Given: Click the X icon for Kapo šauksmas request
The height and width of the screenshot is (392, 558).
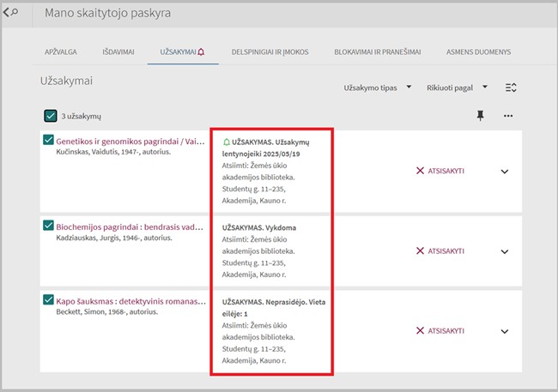Looking at the screenshot, I should click(420, 330).
